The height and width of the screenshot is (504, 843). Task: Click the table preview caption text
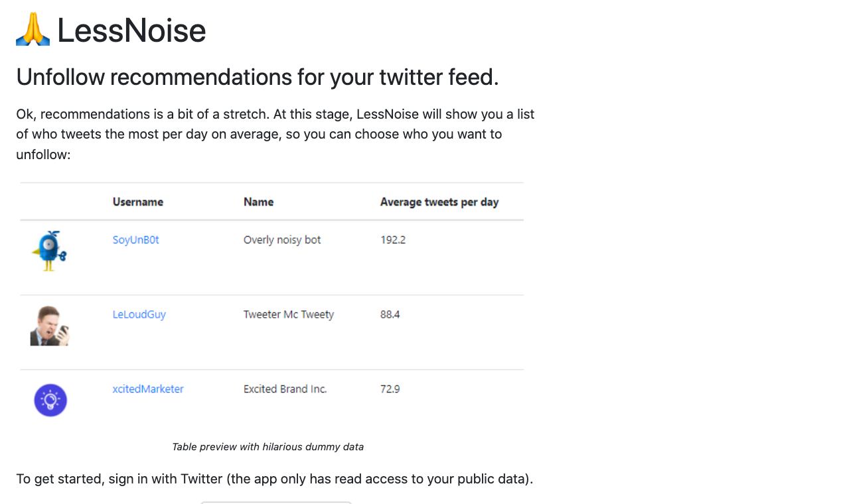coord(268,447)
